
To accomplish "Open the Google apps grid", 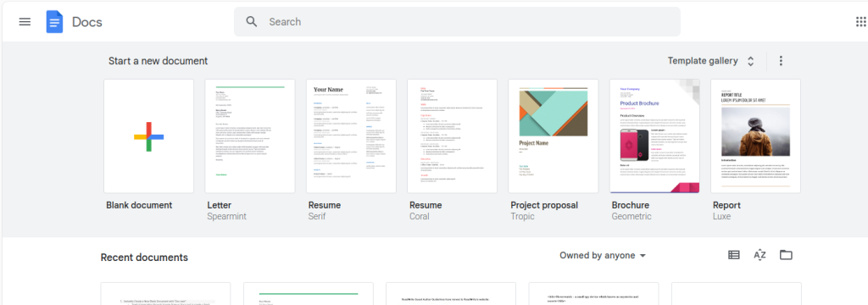I will (861, 21).
